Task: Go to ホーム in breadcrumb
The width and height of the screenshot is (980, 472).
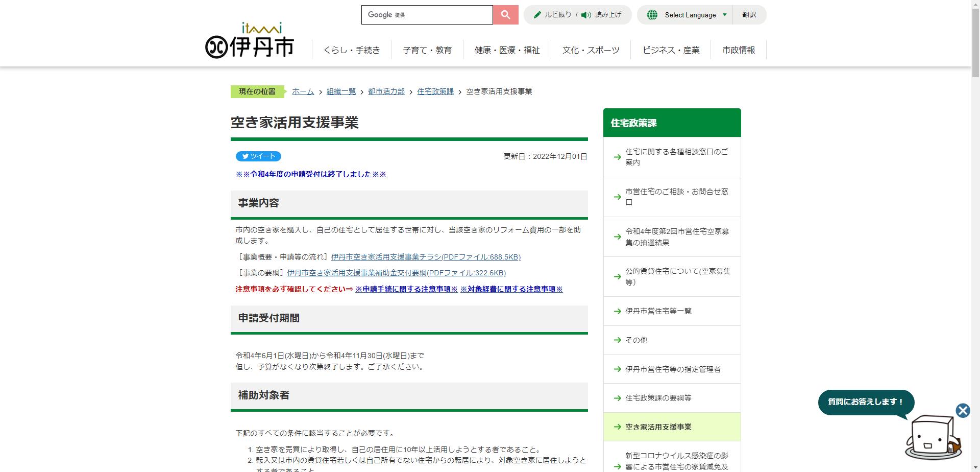Action: click(303, 91)
